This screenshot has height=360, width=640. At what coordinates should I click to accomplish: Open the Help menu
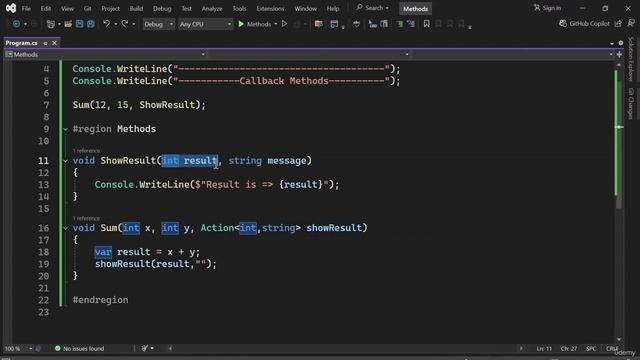(x=333, y=9)
